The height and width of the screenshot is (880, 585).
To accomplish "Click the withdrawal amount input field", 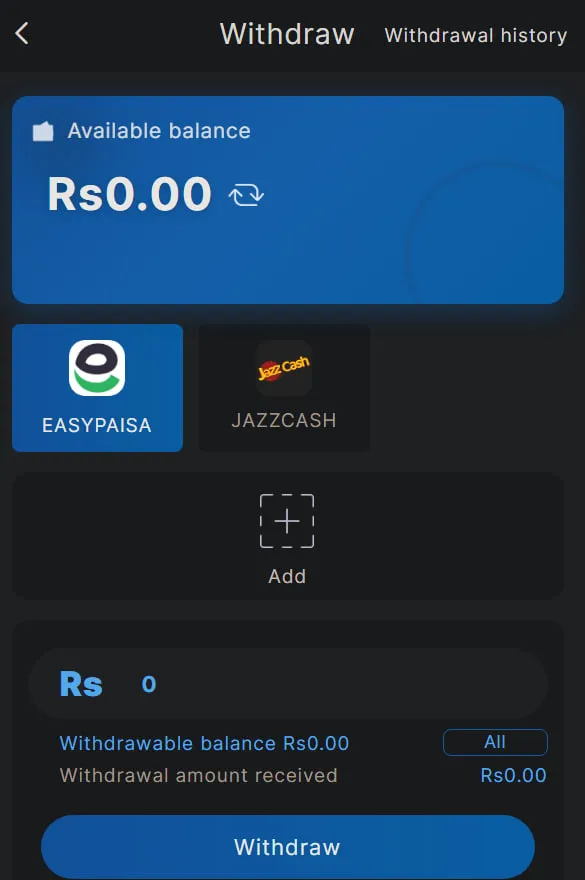I will click(300, 684).
